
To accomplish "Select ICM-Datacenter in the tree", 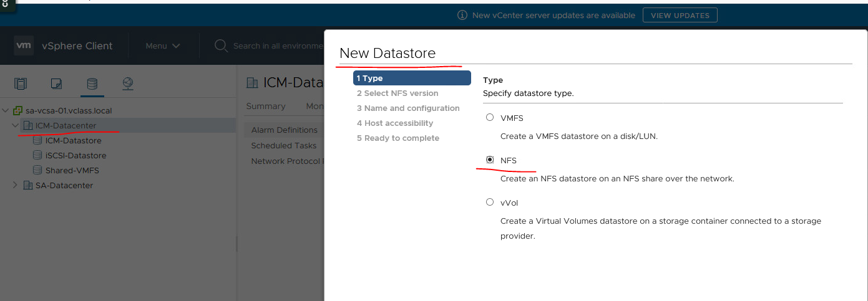I will pyautogui.click(x=66, y=125).
